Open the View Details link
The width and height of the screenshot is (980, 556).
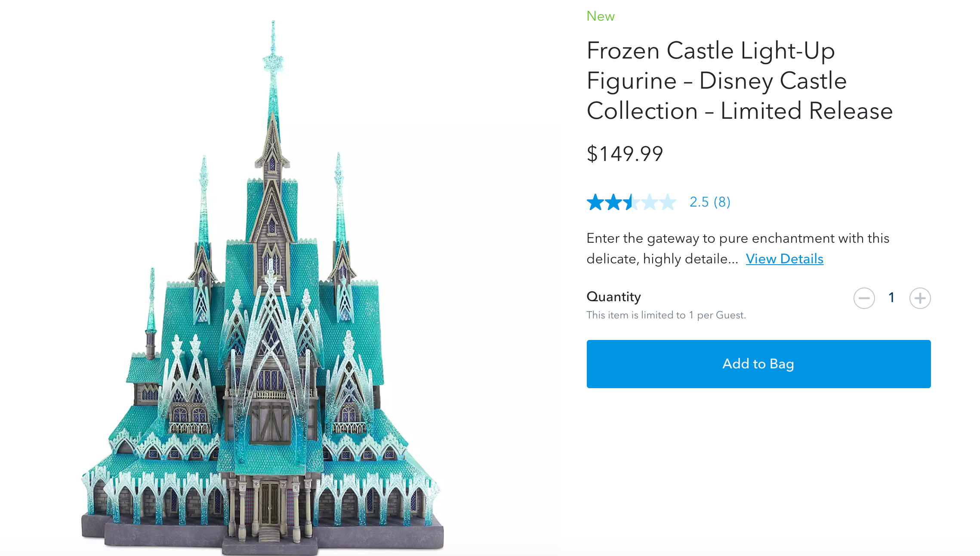784,259
